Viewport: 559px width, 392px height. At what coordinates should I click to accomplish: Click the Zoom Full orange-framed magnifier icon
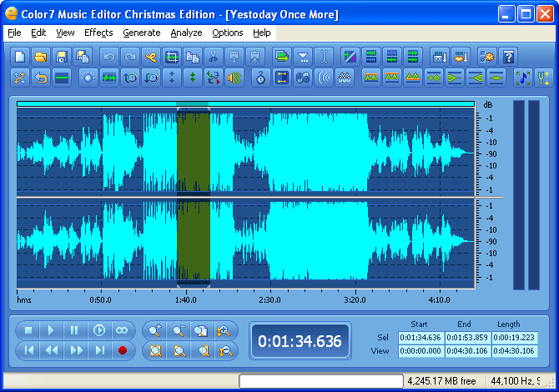click(155, 351)
